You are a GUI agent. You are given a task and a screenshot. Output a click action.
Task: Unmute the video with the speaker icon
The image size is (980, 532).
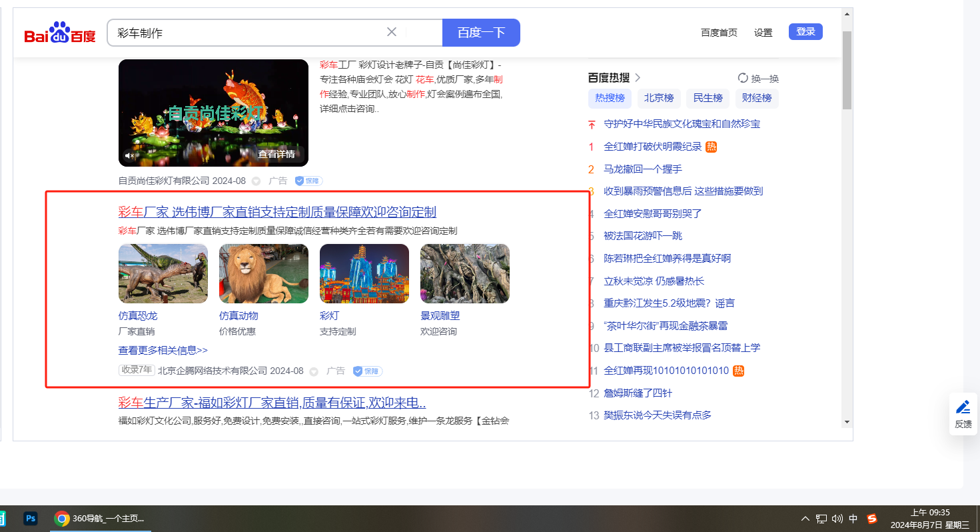130,155
